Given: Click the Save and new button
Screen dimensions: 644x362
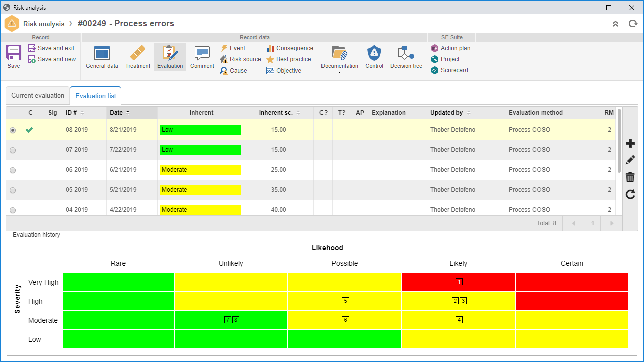Looking at the screenshot, I should click(52, 59).
